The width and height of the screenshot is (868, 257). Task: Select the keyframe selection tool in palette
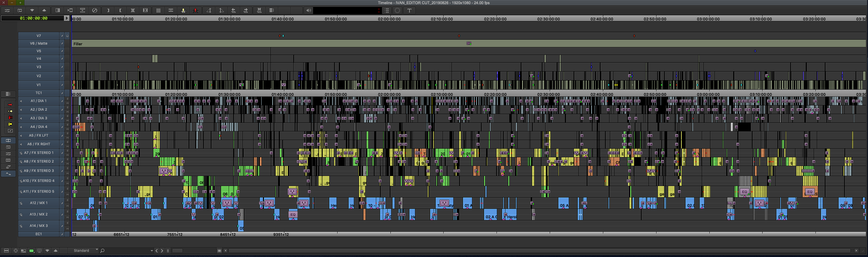tap(10, 131)
